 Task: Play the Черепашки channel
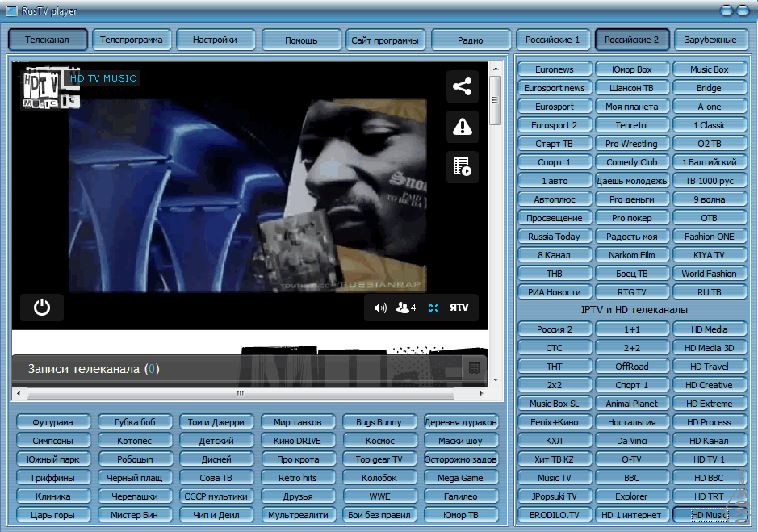[x=135, y=496]
